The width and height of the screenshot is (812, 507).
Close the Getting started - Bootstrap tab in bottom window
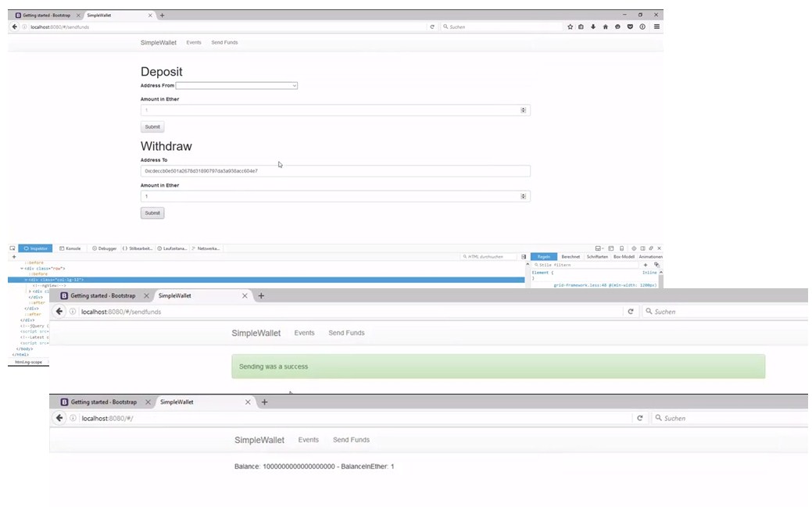(148, 402)
